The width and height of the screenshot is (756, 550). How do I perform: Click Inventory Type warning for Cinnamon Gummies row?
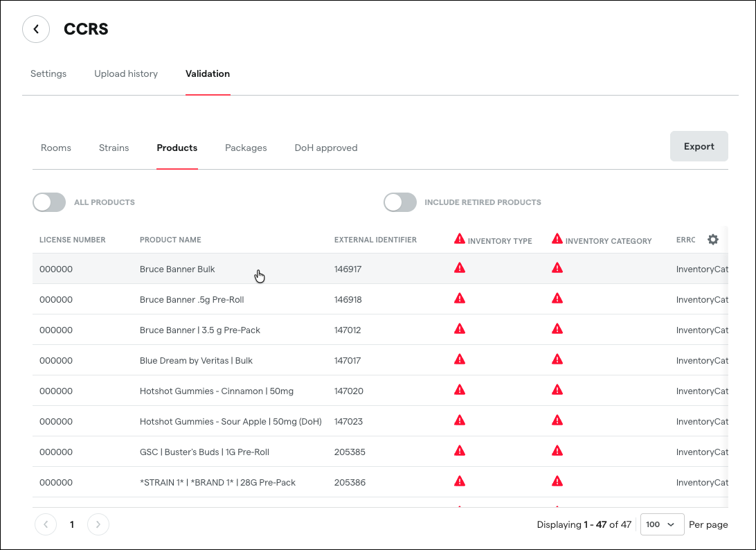click(460, 389)
